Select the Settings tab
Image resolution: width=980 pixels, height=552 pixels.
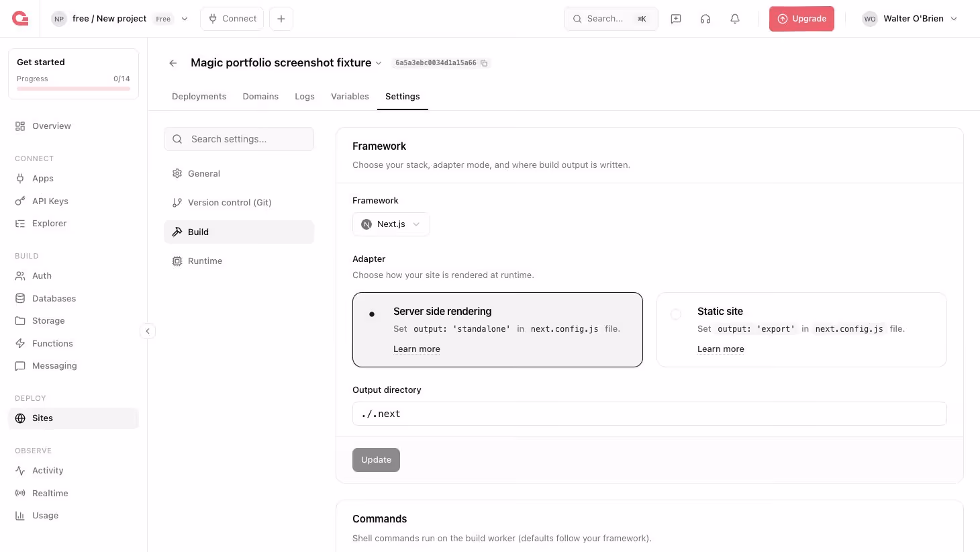point(403,97)
